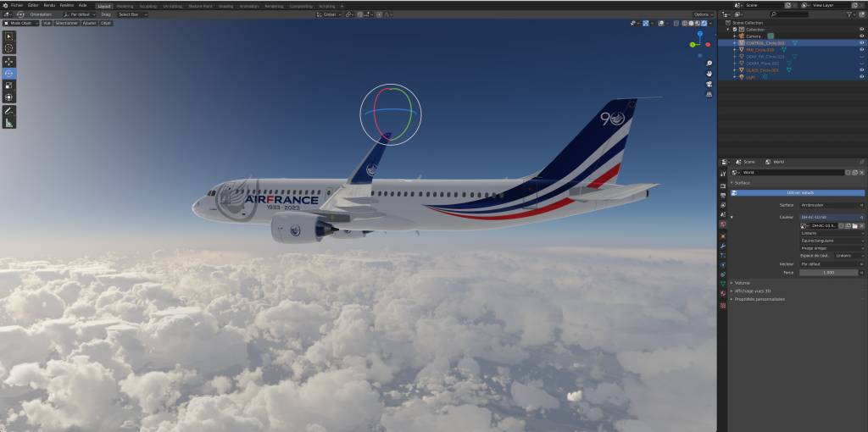
Task: Open the Physics properties tab
Action: click(x=723, y=264)
